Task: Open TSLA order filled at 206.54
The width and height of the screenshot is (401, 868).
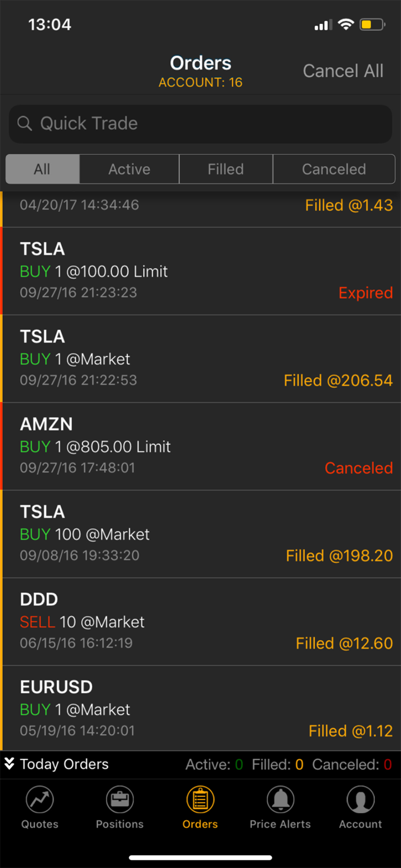Action: (x=200, y=359)
